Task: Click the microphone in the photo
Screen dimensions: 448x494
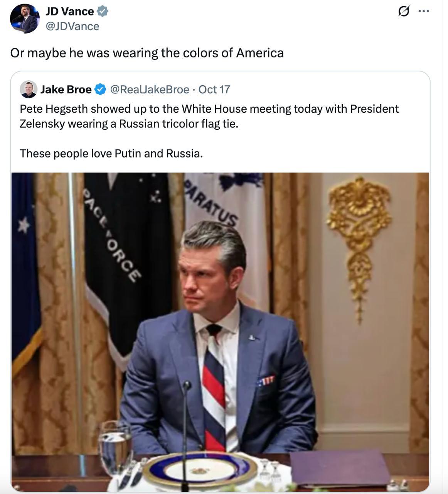Action: [187, 386]
